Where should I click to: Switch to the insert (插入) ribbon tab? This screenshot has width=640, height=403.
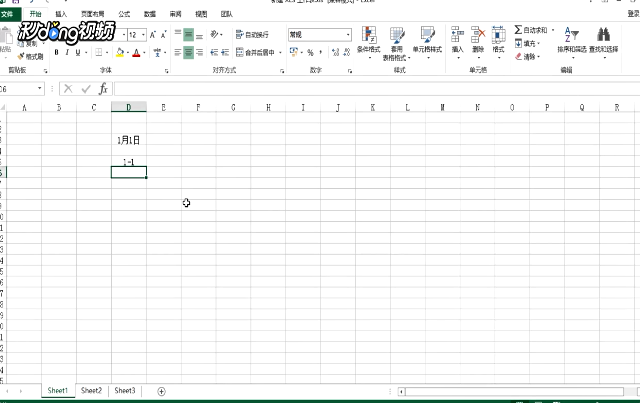point(61,14)
